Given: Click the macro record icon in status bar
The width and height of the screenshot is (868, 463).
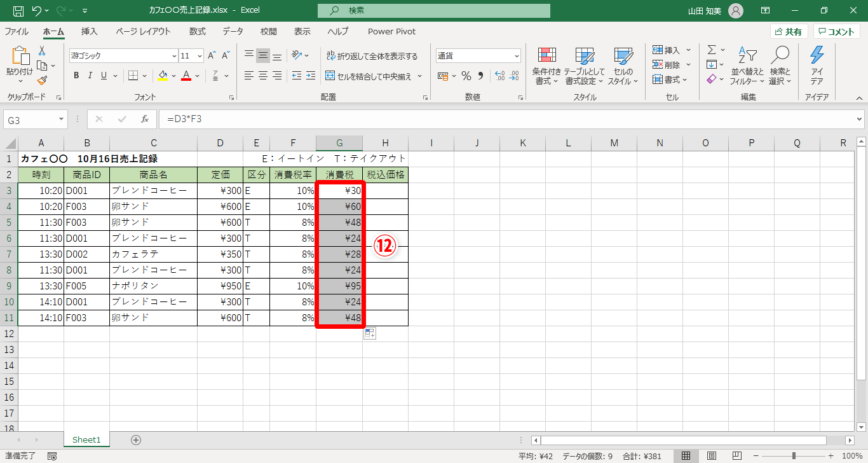Looking at the screenshot, I should click(x=52, y=456).
